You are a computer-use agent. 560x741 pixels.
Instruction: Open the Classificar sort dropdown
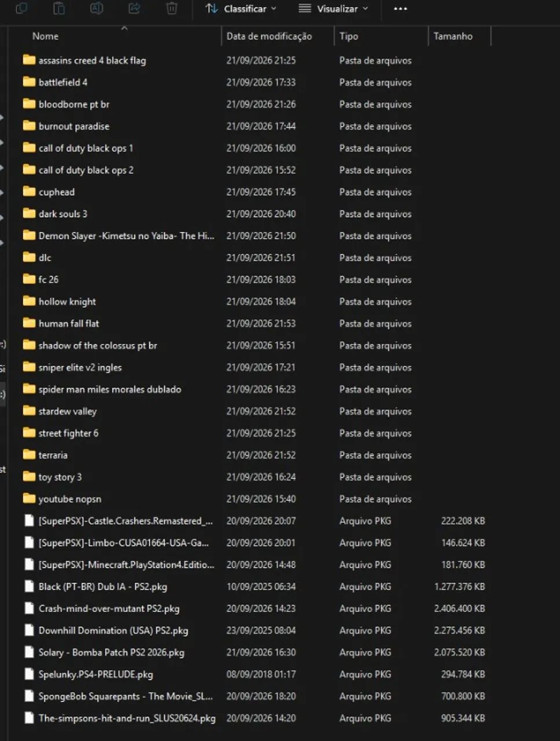241,9
